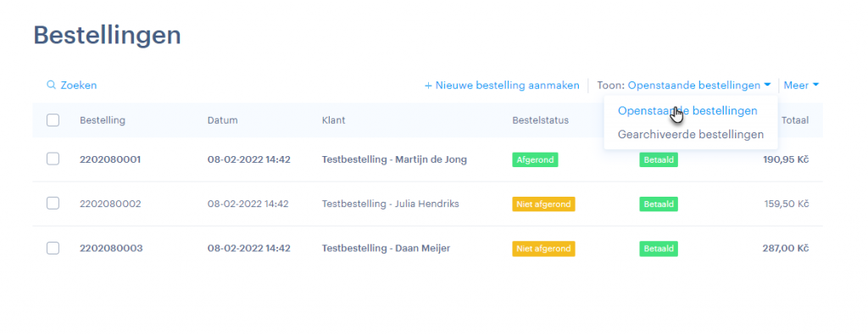Expand the Meer dropdown menu
Screen dimensions: 868x335
[x=801, y=86]
